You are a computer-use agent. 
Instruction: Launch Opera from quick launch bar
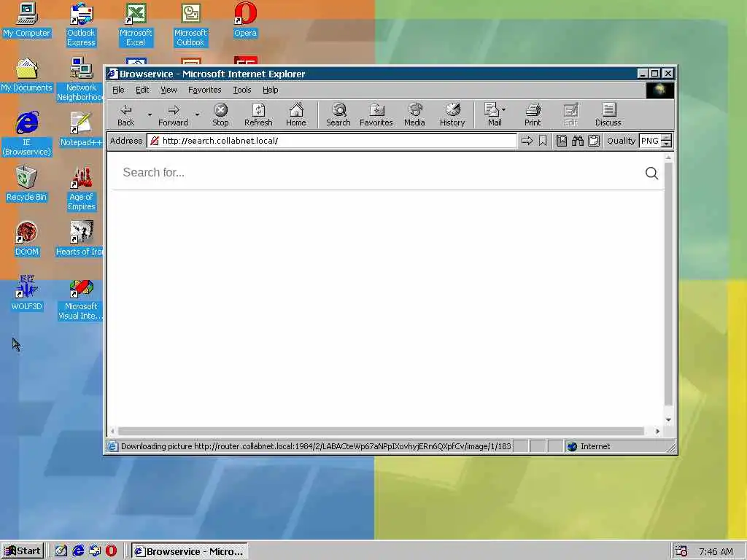click(x=111, y=551)
